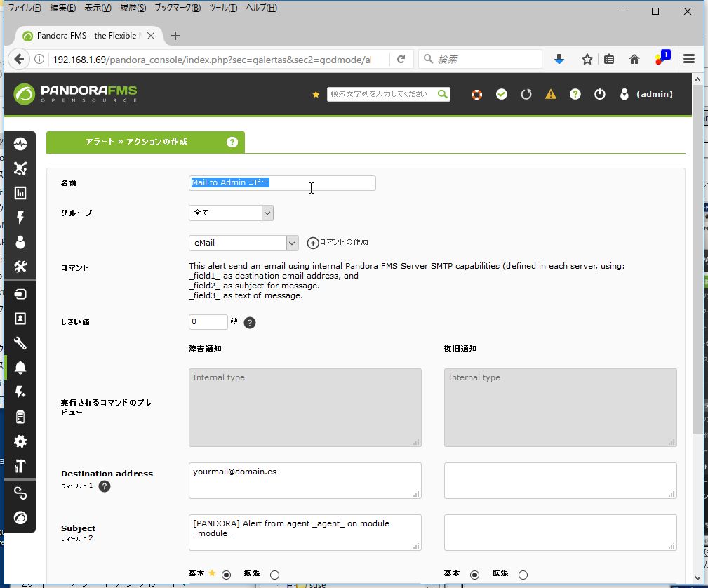Click the 名前 name input field
The image size is (708, 588).
point(282,183)
